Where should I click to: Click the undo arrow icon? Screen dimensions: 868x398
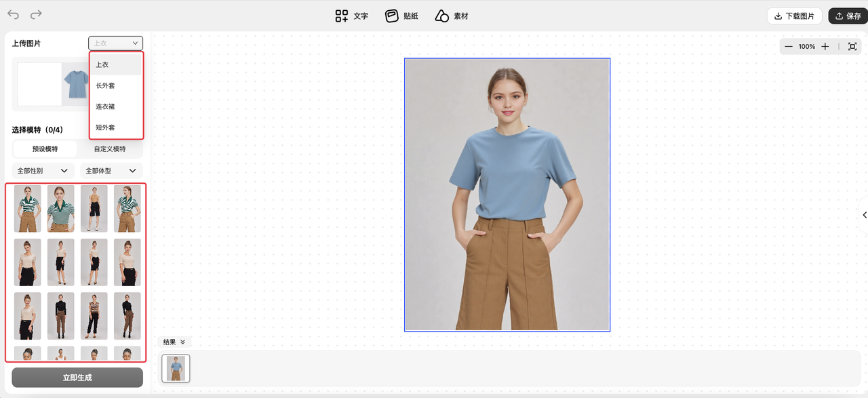(14, 15)
